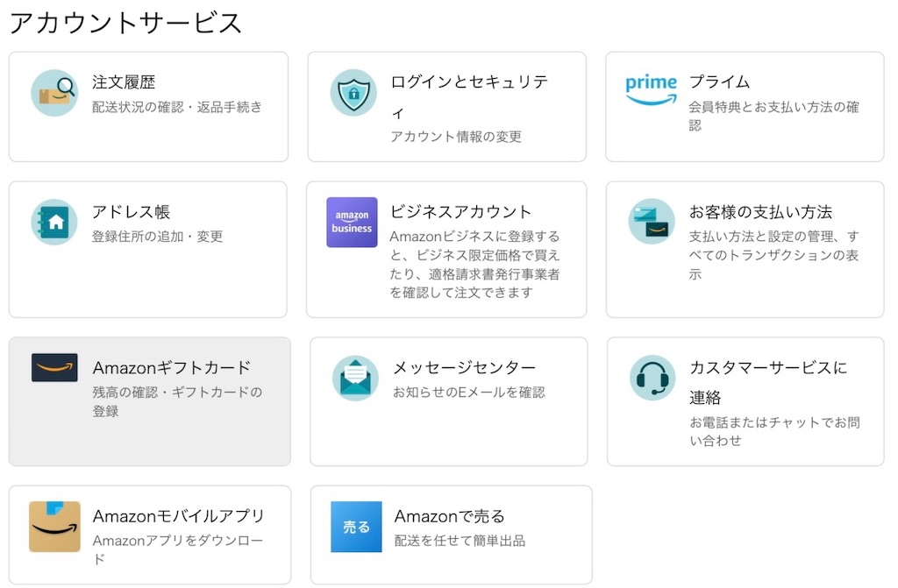This screenshot has width=898, height=588.
Task: Click the login security shield icon
Action: [x=353, y=93]
